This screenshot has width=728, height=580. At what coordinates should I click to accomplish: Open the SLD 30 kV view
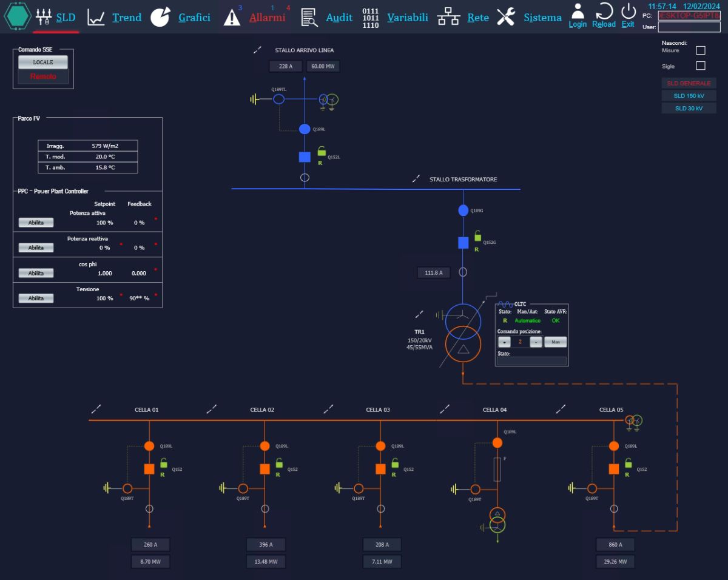point(689,109)
